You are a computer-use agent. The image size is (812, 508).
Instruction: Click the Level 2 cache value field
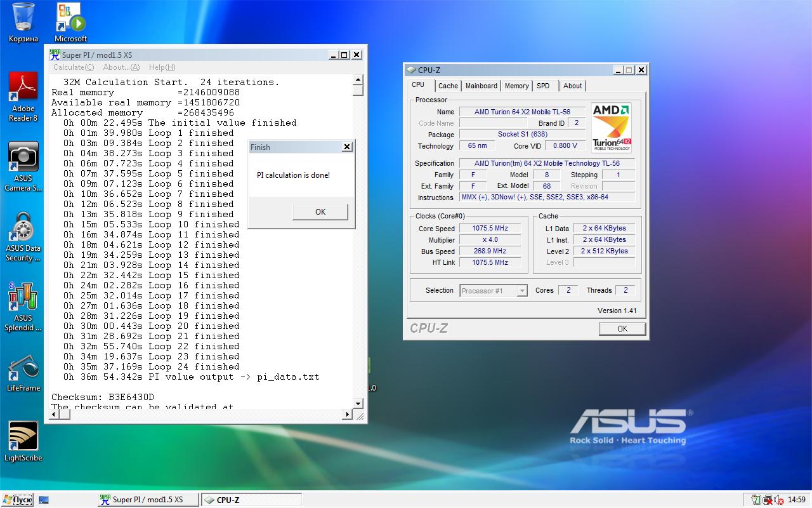[x=605, y=251]
